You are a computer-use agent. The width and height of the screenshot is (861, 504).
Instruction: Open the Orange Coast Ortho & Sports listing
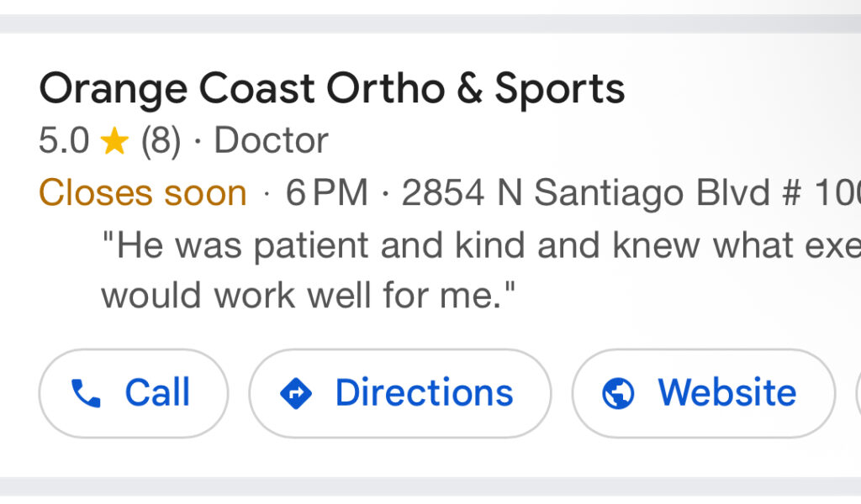coord(331,89)
